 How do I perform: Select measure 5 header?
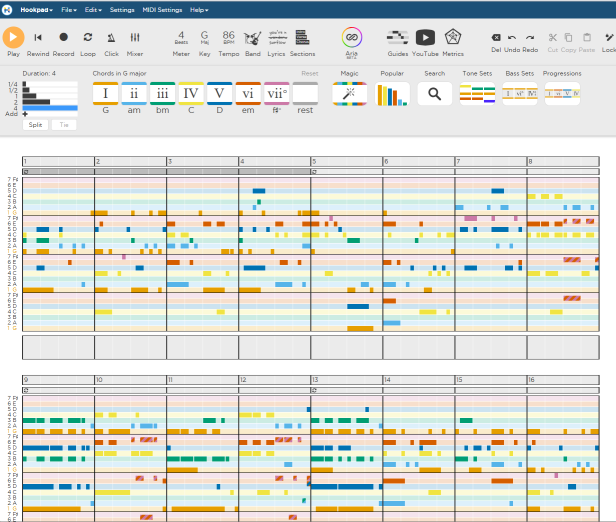coord(346,161)
